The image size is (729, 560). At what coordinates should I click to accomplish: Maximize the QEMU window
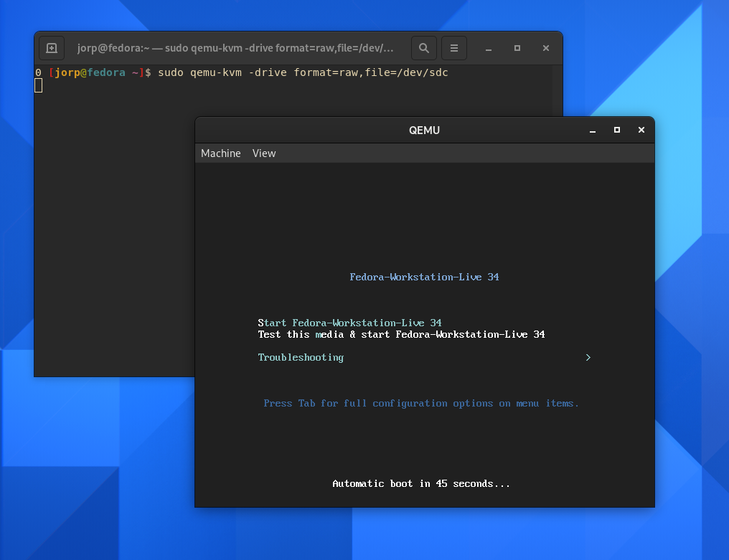click(616, 130)
